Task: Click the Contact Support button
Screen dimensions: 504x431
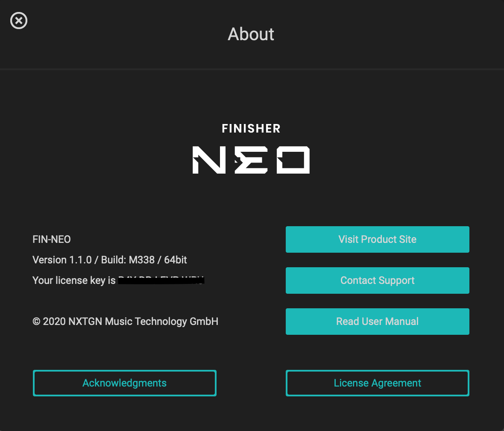Action: pos(377,280)
